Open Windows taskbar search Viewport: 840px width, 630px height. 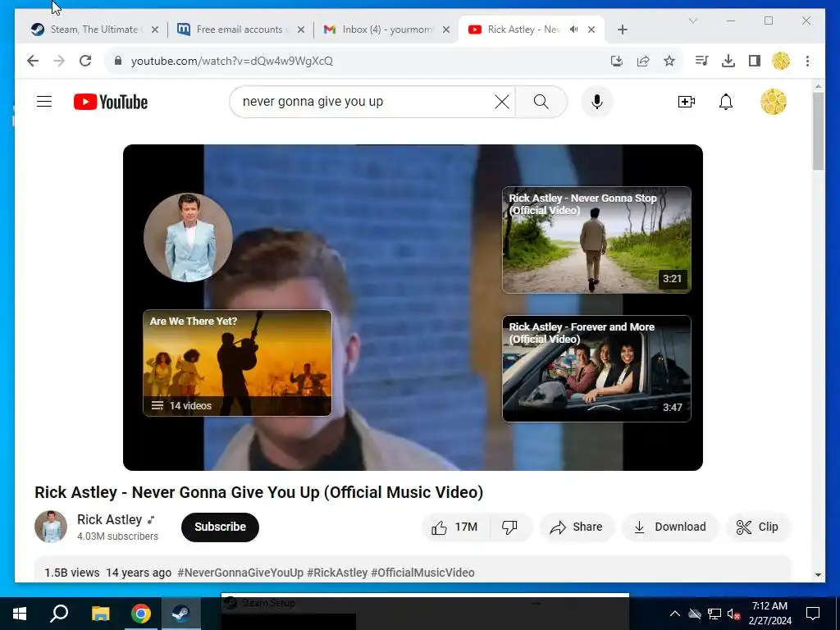pos(59,614)
